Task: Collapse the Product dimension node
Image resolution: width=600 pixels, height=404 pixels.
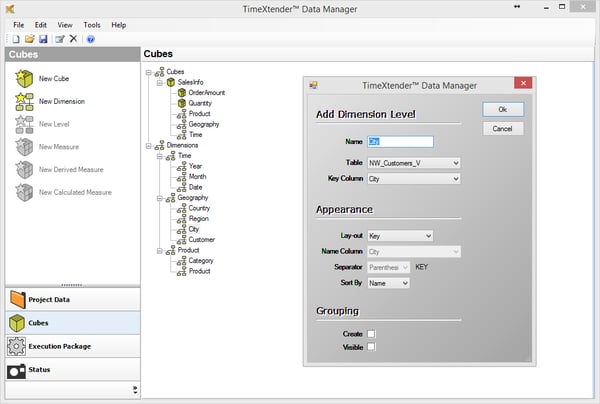Action: 160,250
